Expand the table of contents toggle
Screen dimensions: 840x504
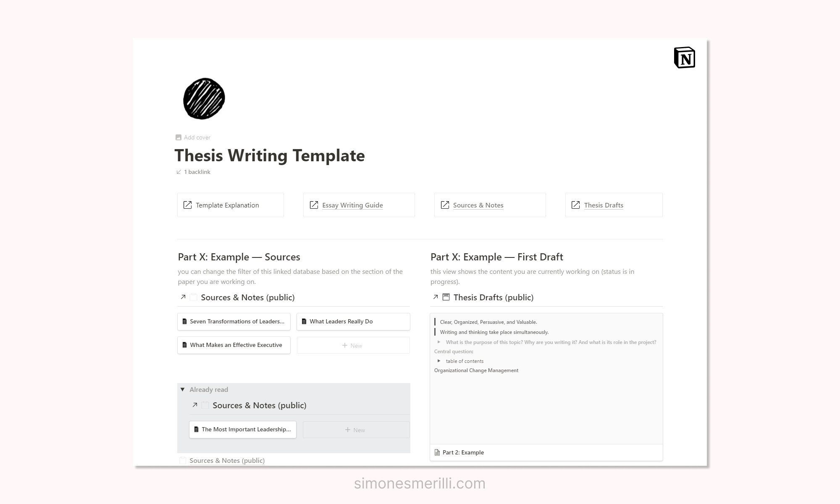(439, 361)
